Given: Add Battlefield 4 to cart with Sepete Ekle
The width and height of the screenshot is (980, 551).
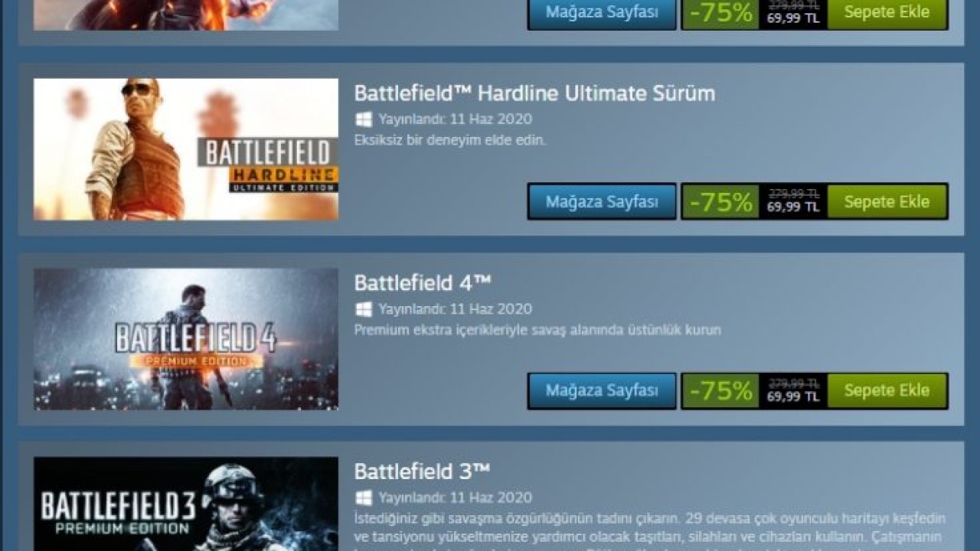Looking at the screenshot, I should click(x=887, y=390).
